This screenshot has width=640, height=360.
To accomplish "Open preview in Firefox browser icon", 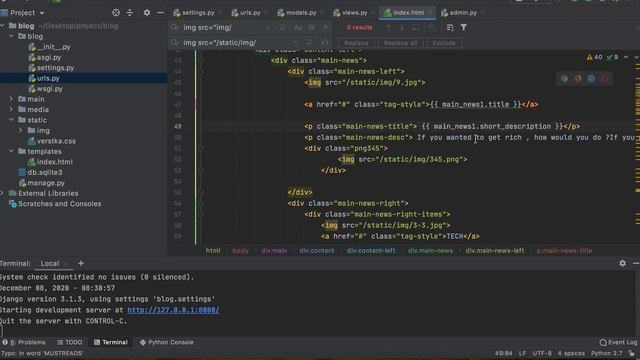I will pos(578,78).
